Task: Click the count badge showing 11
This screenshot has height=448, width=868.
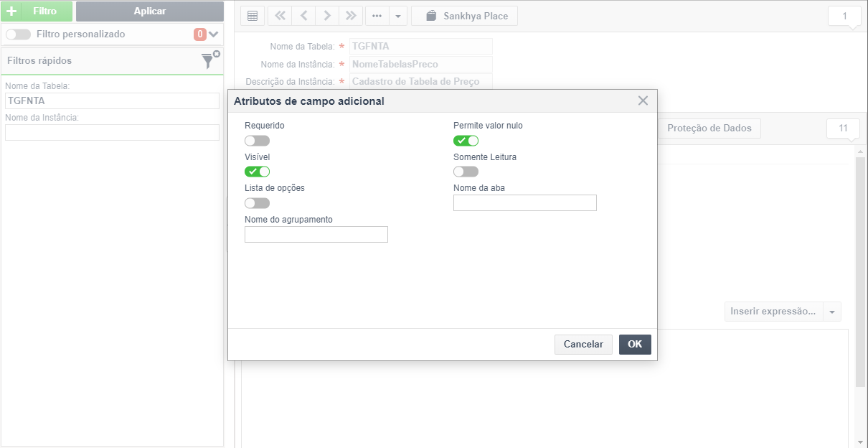Action: point(844,129)
